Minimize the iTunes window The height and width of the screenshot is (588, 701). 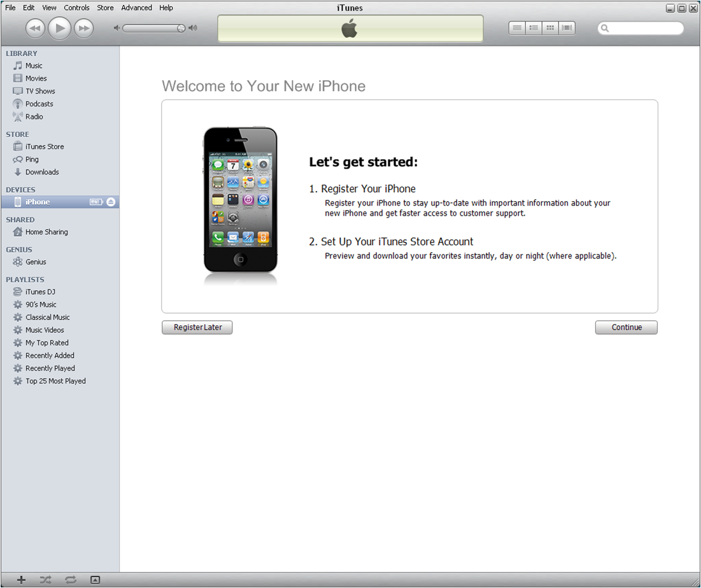point(670,8)
